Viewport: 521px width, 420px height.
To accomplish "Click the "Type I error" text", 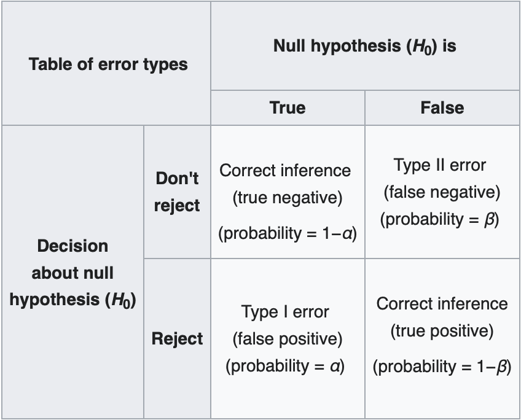I will [x=285, y=312].
